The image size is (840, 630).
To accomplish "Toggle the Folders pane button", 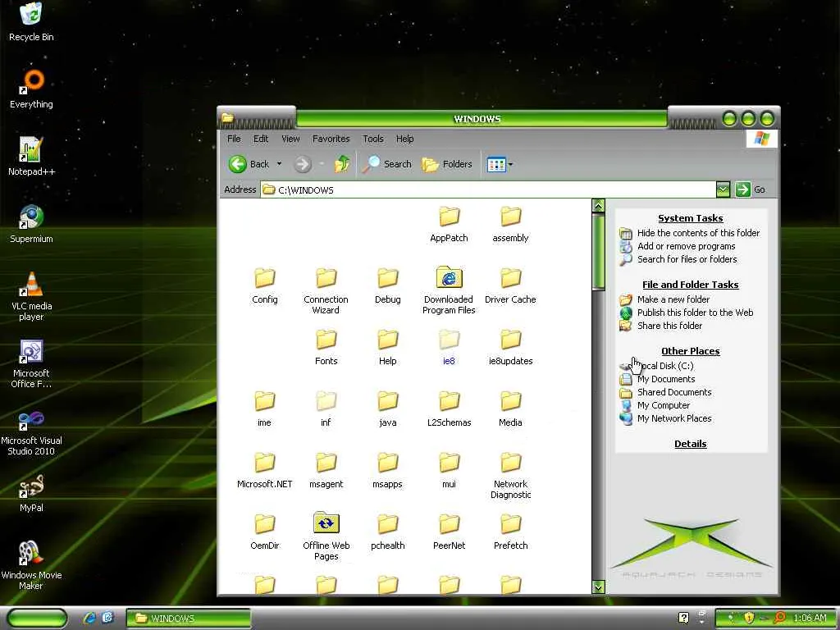I will pyautogui.click(x=447, y=164).
